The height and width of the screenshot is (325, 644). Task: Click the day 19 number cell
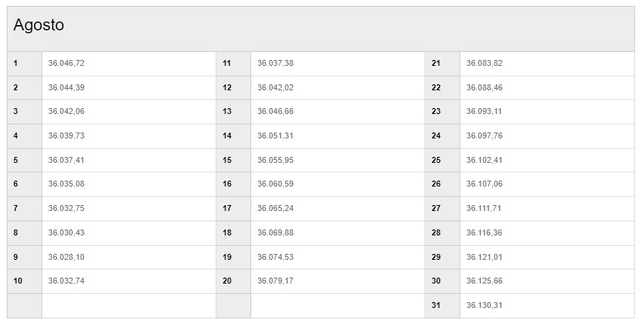[233, 258]
